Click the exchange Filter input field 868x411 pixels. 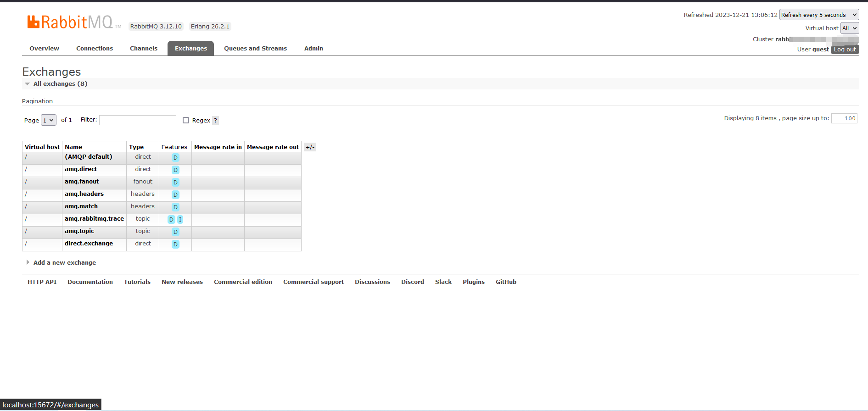coord(138,120)
